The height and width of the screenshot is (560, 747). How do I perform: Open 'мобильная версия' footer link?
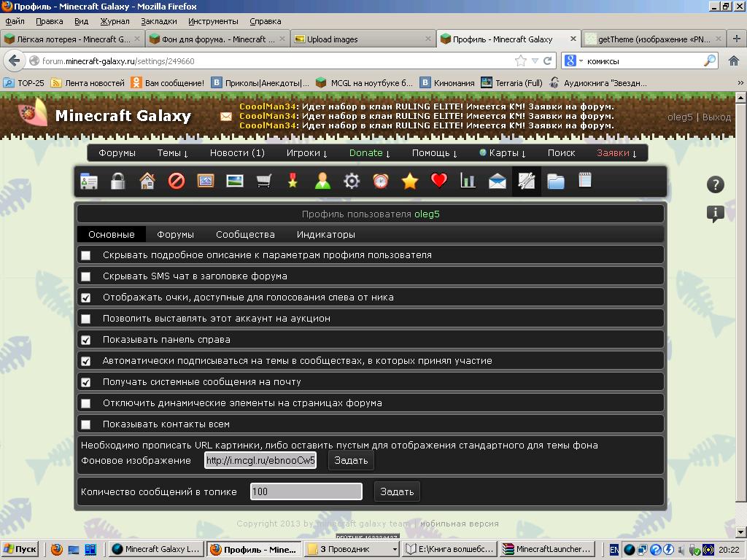(x=460, y=524)
